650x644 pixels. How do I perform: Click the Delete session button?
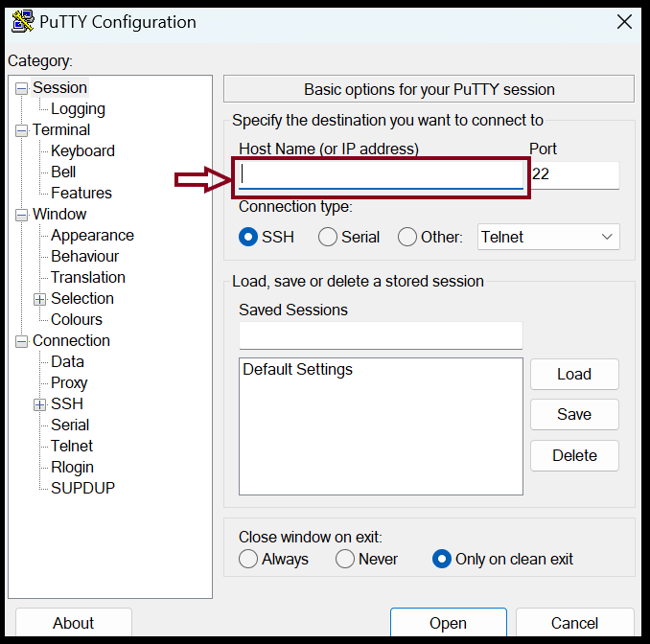point(574,455)
